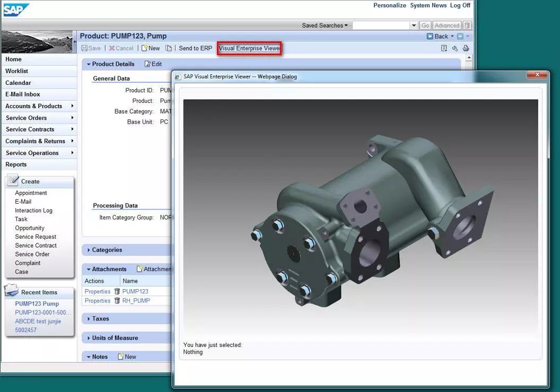The height and width of the screenshot is (392, 560).
Task: Open the Forward history dropdown arrow
Action: click(x=468, y=37)
